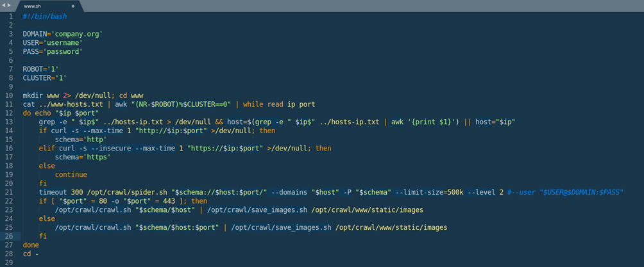Viewport: 644px width, 267px height.
Task: Click the continue keyword
Action: pyautogui.click(x=71, y=174)
